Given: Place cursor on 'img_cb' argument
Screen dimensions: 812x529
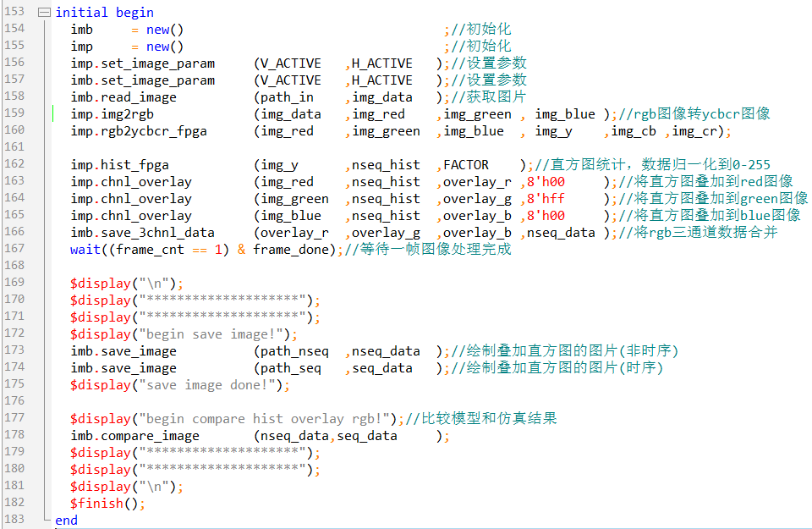Looking at the screenshot, I should pos(634,131).
